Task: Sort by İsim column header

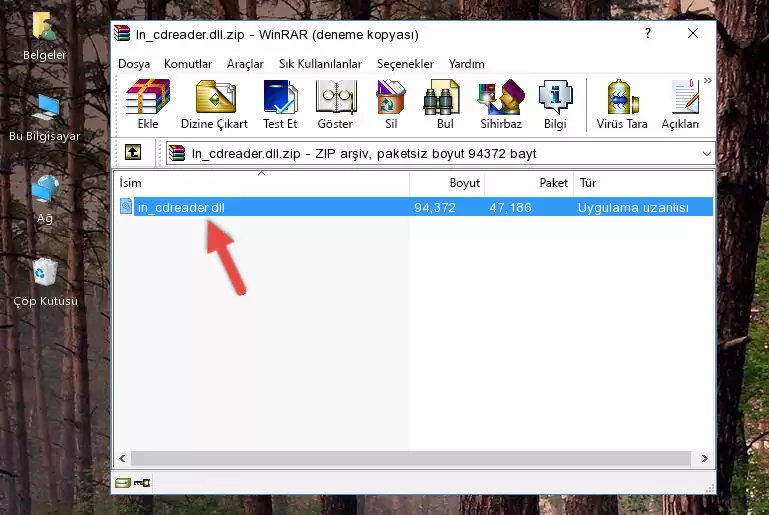Action: coord(262,183)
